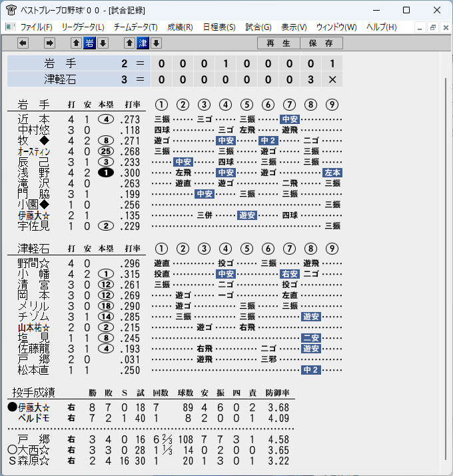This screenshot has height=476, width=453.
Task: Click up arrow beside the 津 team button
Action: click(x=129, y=43)
